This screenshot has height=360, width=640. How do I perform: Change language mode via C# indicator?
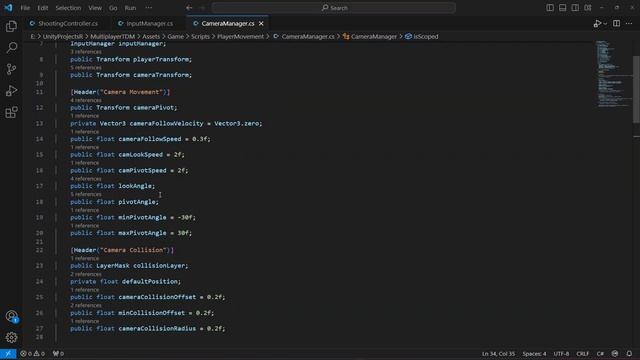coord(600,353)
